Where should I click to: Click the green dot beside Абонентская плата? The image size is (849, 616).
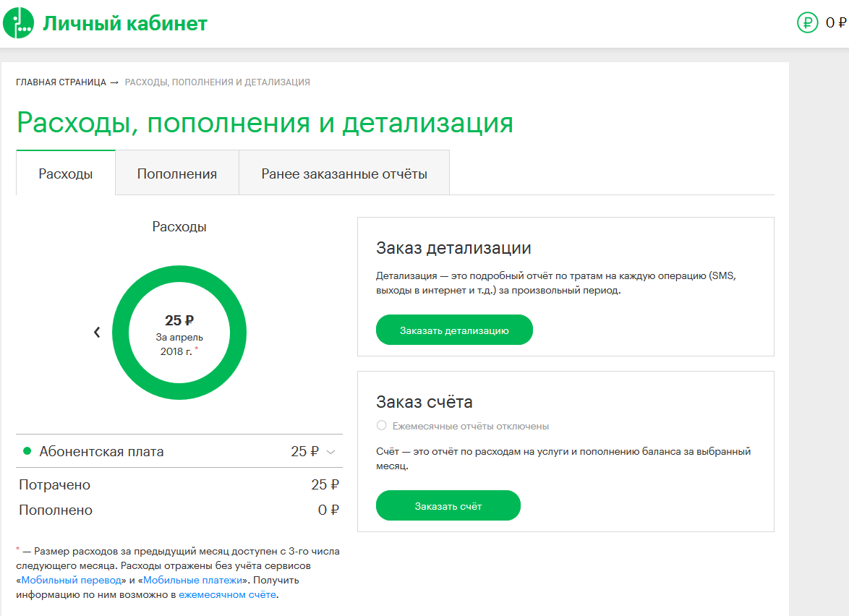27,451
